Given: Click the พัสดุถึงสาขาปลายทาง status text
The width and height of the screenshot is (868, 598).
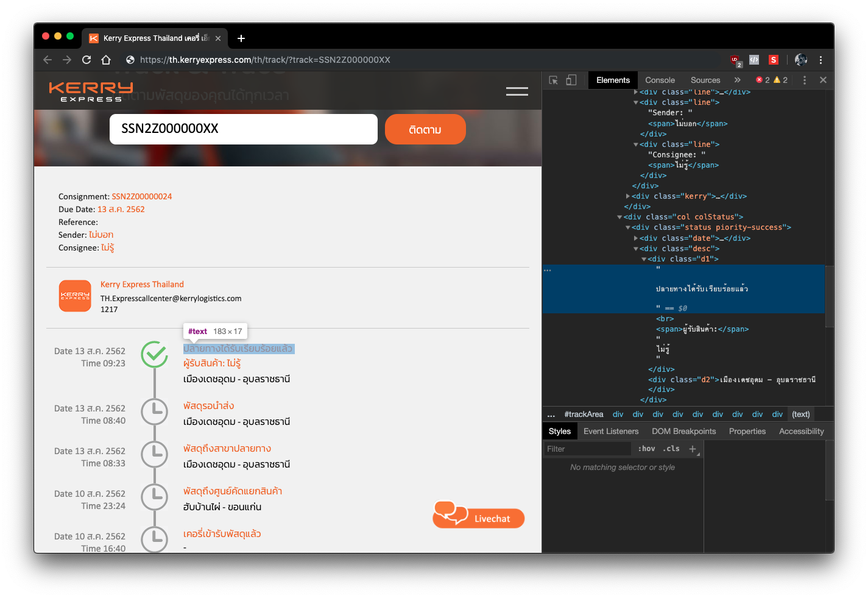Looking at the screenshot, I should [227, 449].
